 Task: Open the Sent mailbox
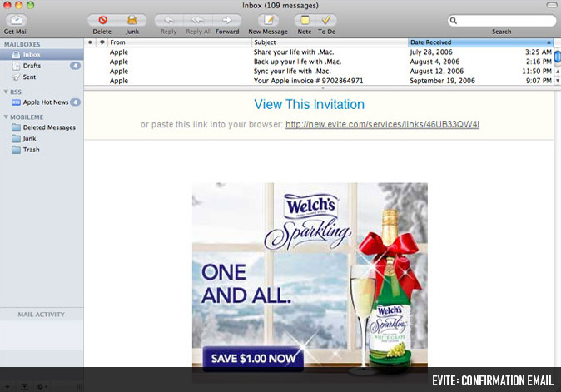(x=42, y=77)
